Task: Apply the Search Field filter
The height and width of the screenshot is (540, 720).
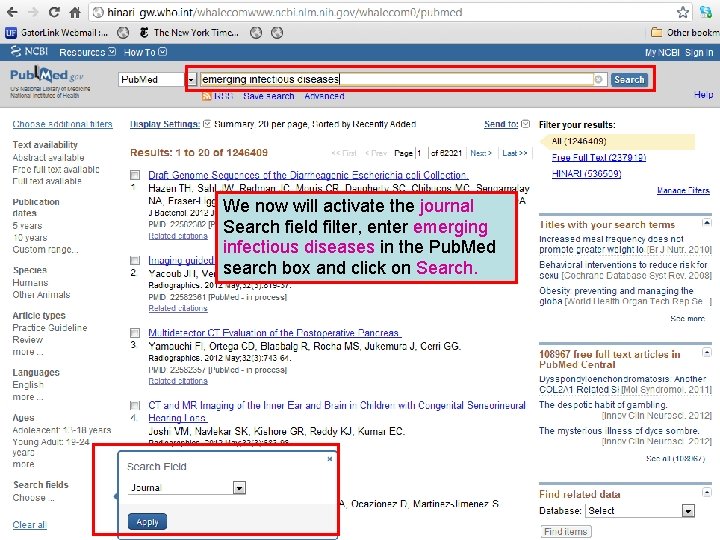Action: point(147,522)
